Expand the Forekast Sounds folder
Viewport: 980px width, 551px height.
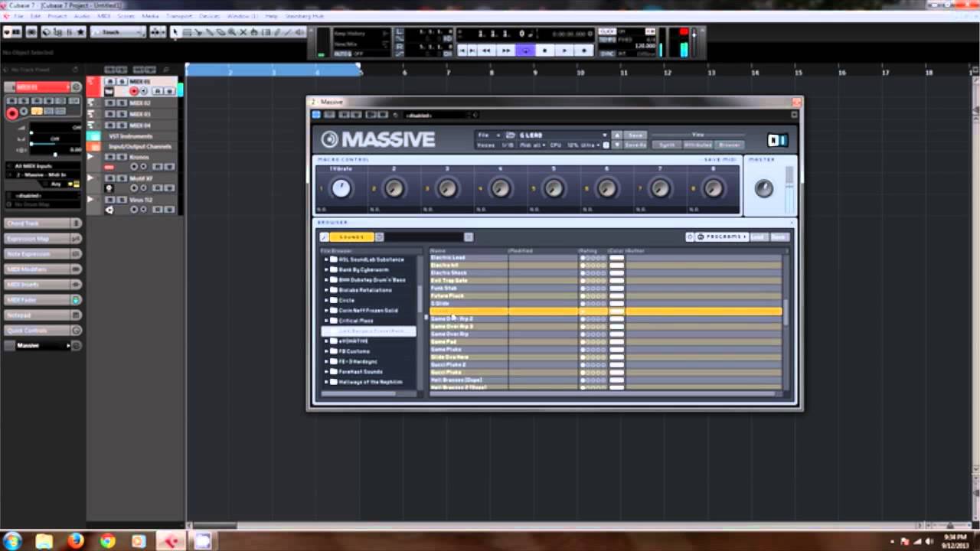[x=325, y=371]
